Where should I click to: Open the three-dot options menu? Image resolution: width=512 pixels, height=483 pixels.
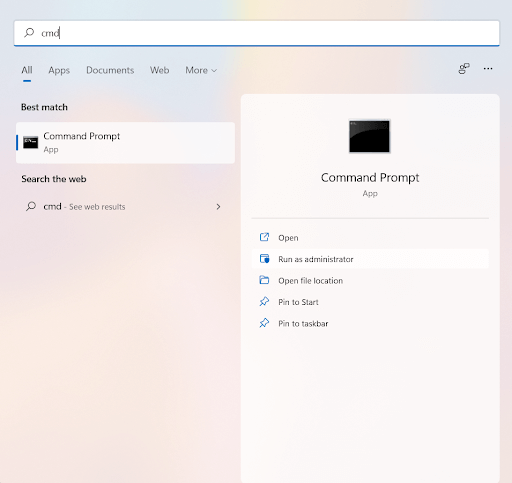point(488,69)
